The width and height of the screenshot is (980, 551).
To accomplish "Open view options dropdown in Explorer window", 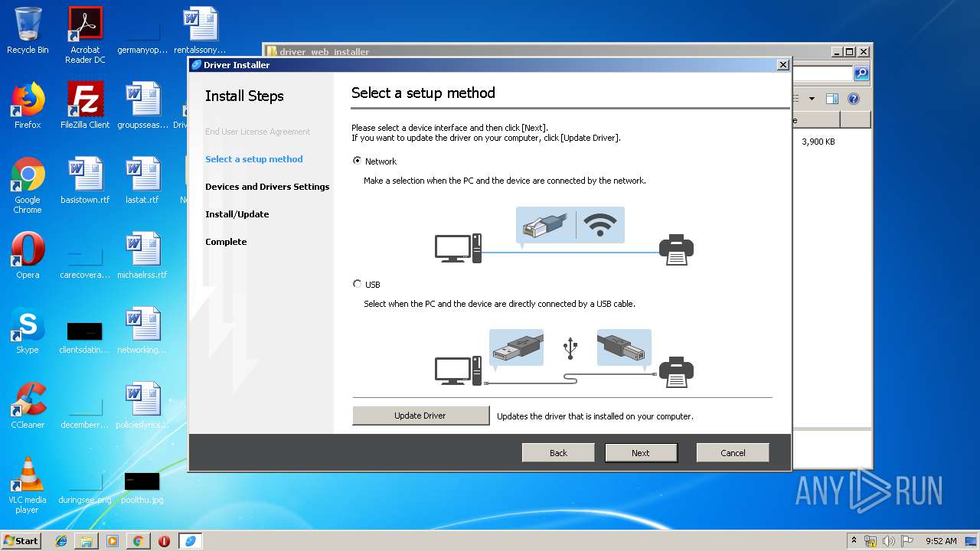I will click(812, 99).
